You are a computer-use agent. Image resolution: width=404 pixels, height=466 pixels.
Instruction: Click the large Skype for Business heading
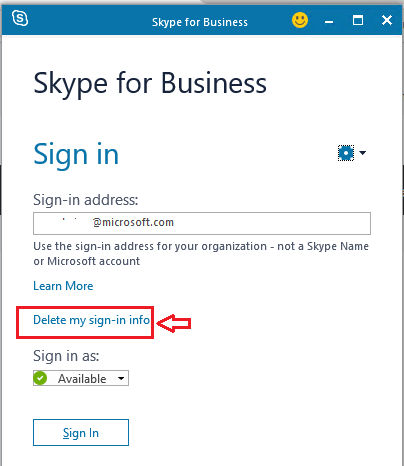coord(150,83)
